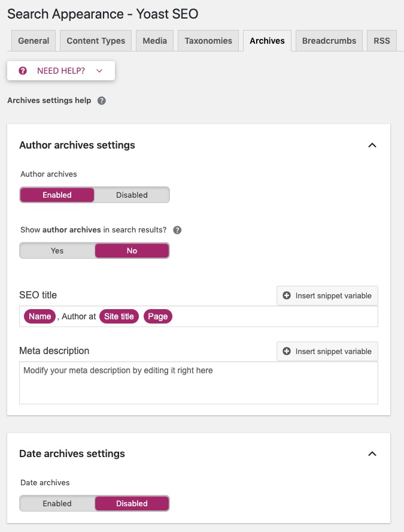The image size is (404, 532).
Task: Click the question mark icon in Need Help button
Action: [x=23, y=71]
